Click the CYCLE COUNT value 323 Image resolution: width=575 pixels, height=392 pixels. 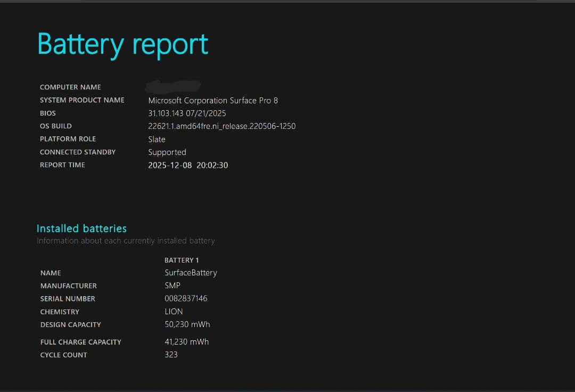[171, 354]
